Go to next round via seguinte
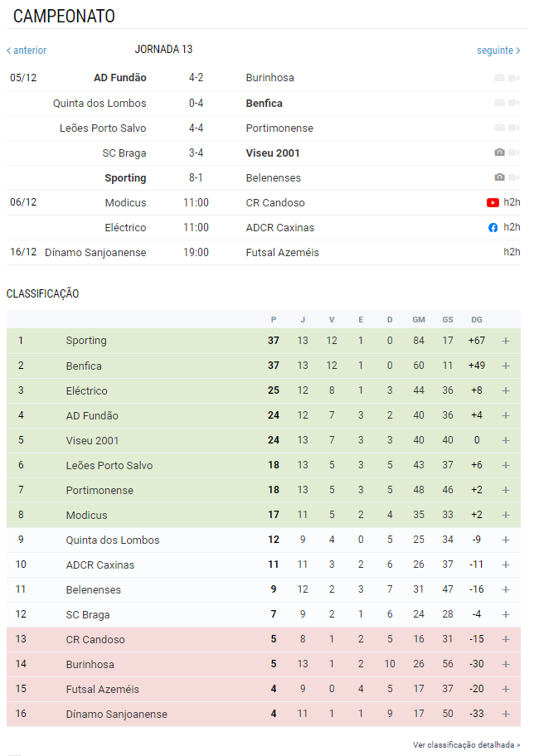This screenshot has height=756, width=534. click(x=498, y=50)
